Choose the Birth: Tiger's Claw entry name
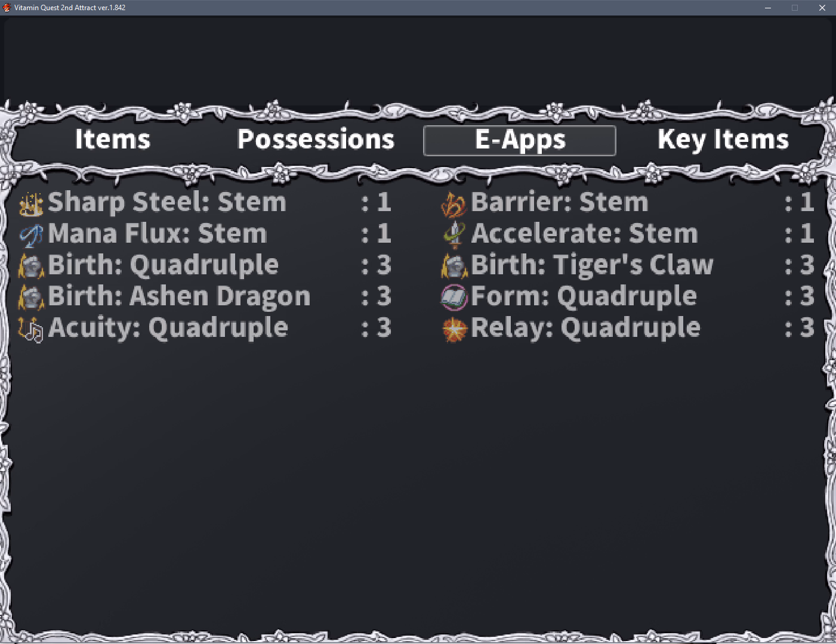Image resolution: width=836 pixels, height=644 pixels. 592,265
